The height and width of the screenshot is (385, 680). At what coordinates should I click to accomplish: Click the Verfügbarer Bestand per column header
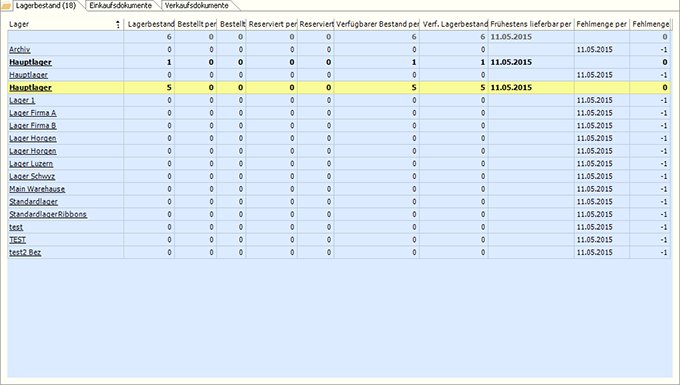tap(377, 24)
